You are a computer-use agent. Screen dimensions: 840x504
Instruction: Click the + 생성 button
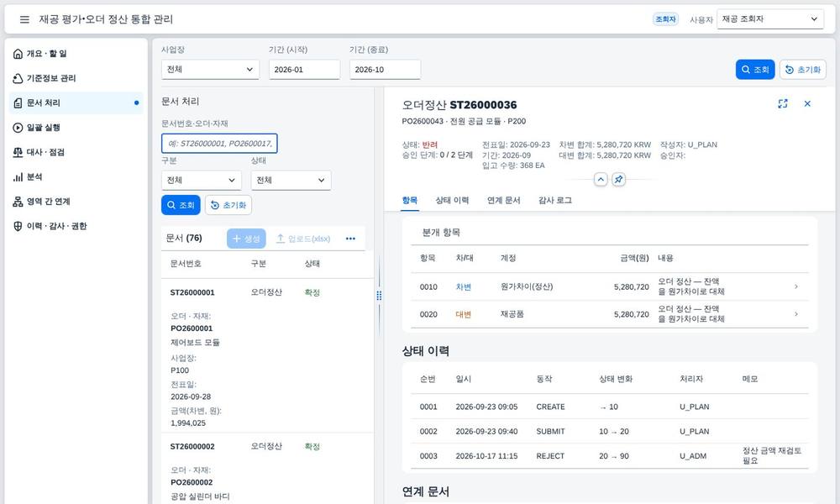tap(246, 239)
